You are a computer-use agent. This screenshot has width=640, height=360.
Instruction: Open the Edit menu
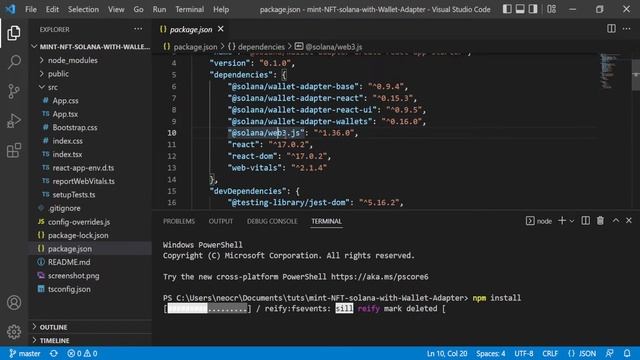pyautogui.click(x=52, y=9)
